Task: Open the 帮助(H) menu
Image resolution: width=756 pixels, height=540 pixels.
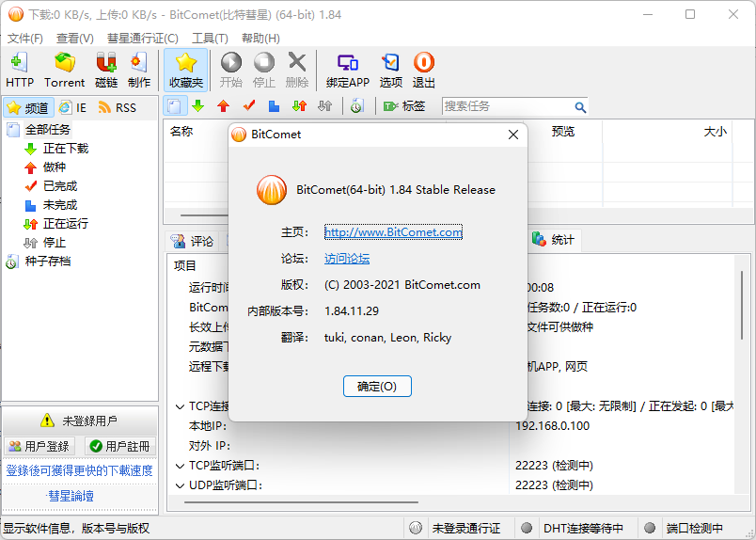Action: (260, 39)
